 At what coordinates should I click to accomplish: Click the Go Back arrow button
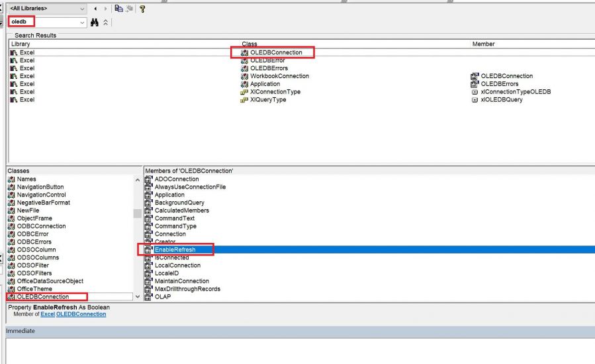point(95,9)
